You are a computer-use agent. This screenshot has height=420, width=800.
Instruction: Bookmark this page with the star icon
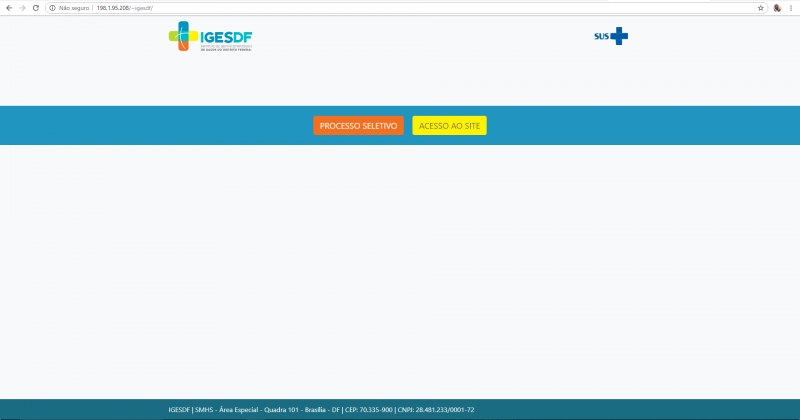point(761,7)
